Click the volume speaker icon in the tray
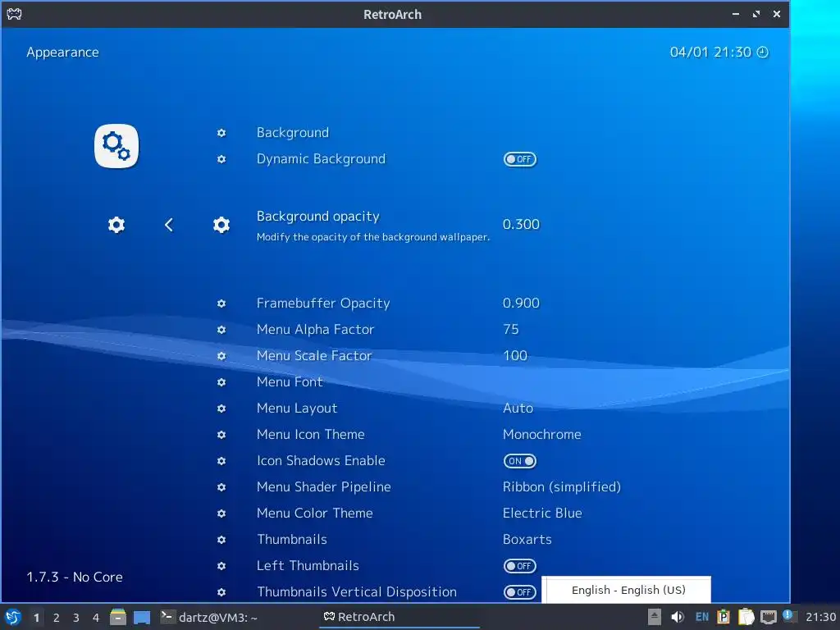Viewport: 840px width, 630px height. click(677, 617)
